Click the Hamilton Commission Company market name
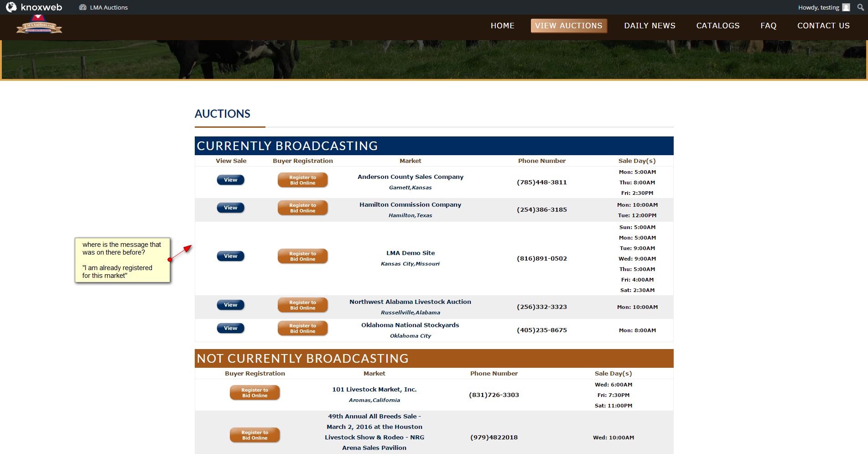The height and width of the screenshot is (454, 868). (x=411, y=205)
